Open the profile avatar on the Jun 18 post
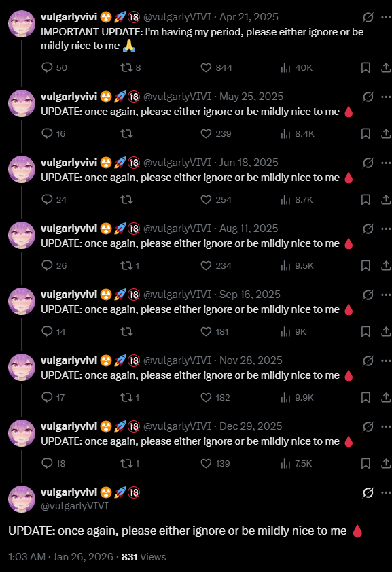This screenshot has height=572, width=392. click(x=22, y=169)
